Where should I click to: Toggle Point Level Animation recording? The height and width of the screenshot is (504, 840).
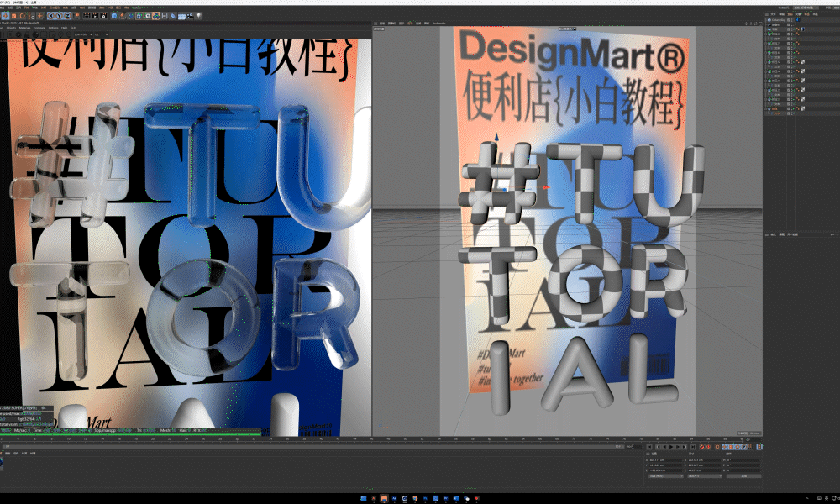(749, 447)
